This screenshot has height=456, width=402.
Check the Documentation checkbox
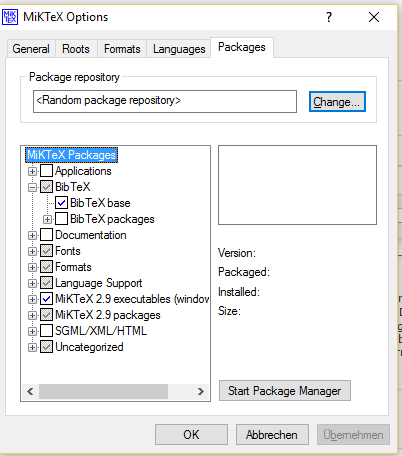(x=46, y=235)
